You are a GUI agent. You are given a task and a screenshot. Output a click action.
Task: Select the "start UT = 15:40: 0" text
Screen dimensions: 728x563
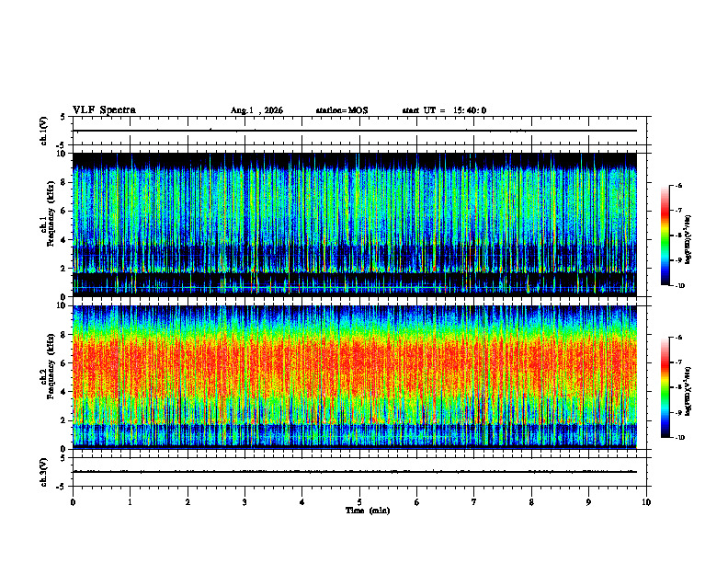(x=444, y=110)
